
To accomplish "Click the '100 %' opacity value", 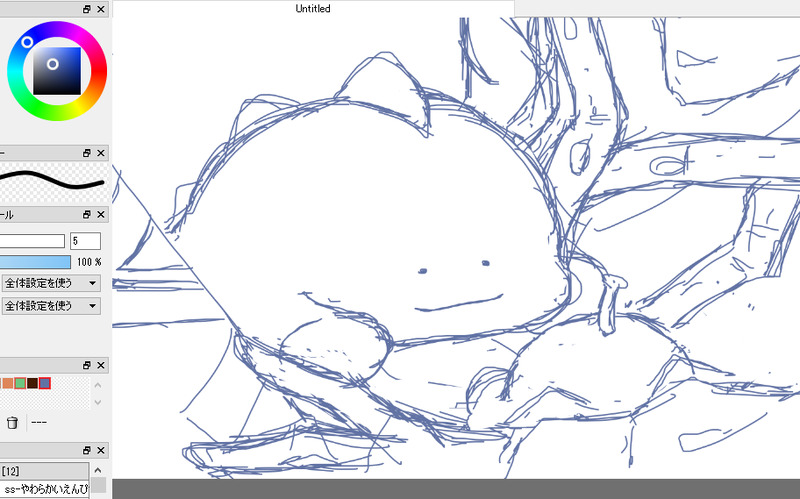I will click(x=89, y=262).
